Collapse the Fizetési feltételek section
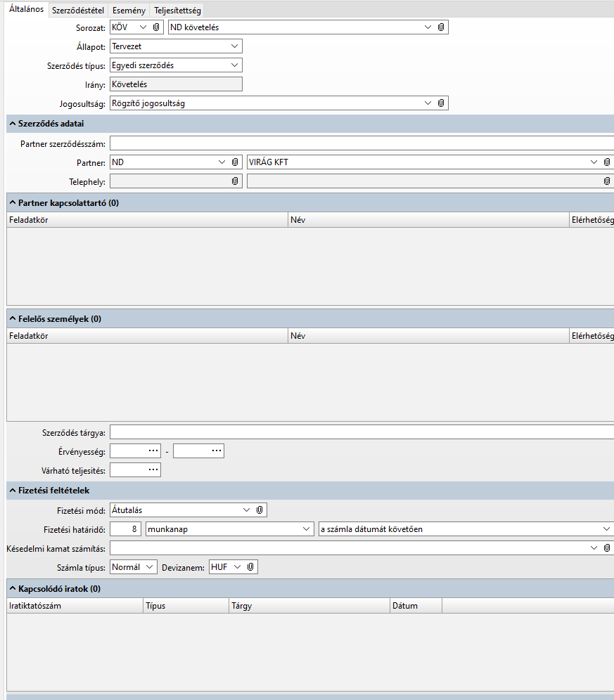This screenshot has width=614, height=700. tap(13, 490)
